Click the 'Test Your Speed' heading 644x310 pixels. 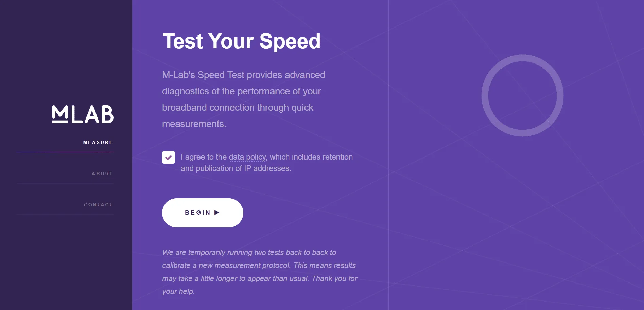[241, 41]
